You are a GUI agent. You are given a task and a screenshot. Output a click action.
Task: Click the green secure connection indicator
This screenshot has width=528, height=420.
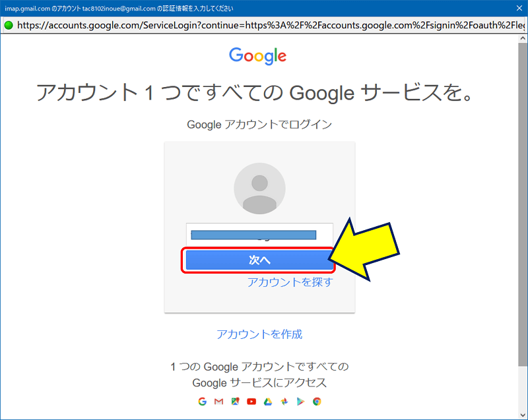tap(9, 25)
